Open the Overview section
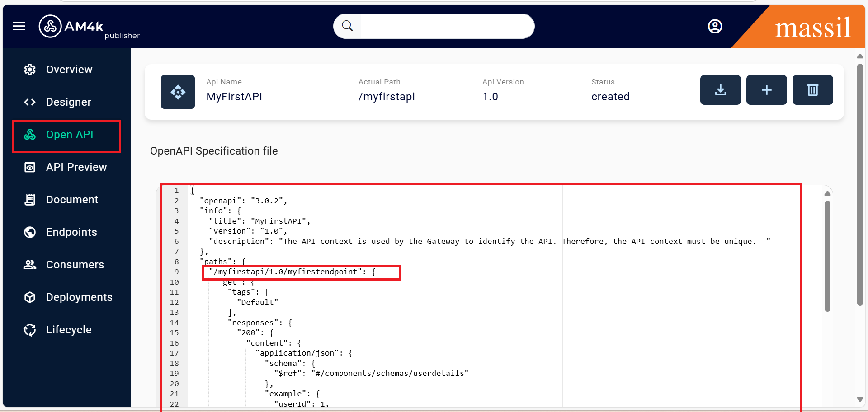Screen dimensions: 868x412 tap(69, 70)
